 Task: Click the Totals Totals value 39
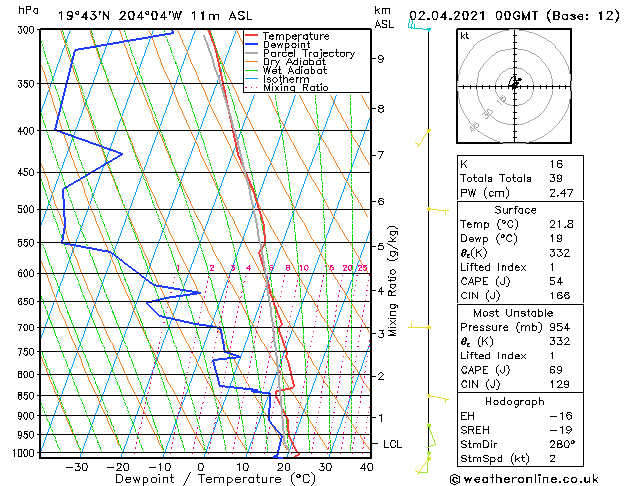tap(556, 178)
